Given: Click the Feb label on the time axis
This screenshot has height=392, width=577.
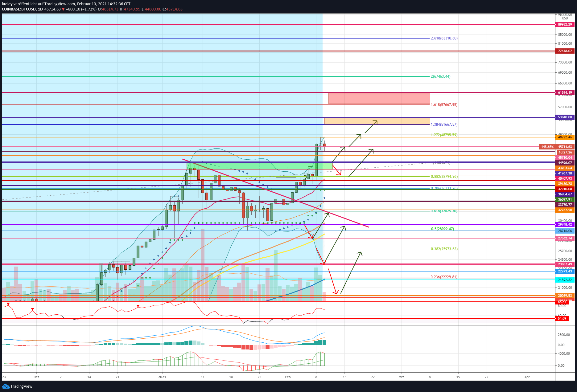Looking at the screenshot, I should pos(288,377).
